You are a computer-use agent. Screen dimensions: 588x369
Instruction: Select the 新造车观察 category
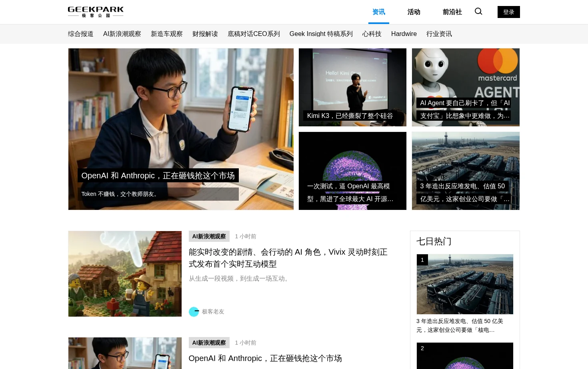(167, 34)
